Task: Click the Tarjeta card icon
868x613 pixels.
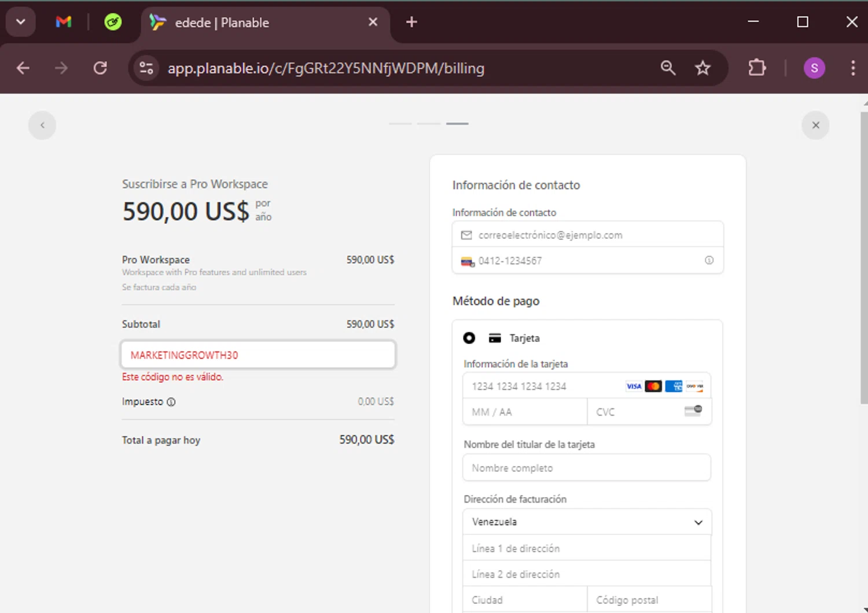Action: coord(495,338)
